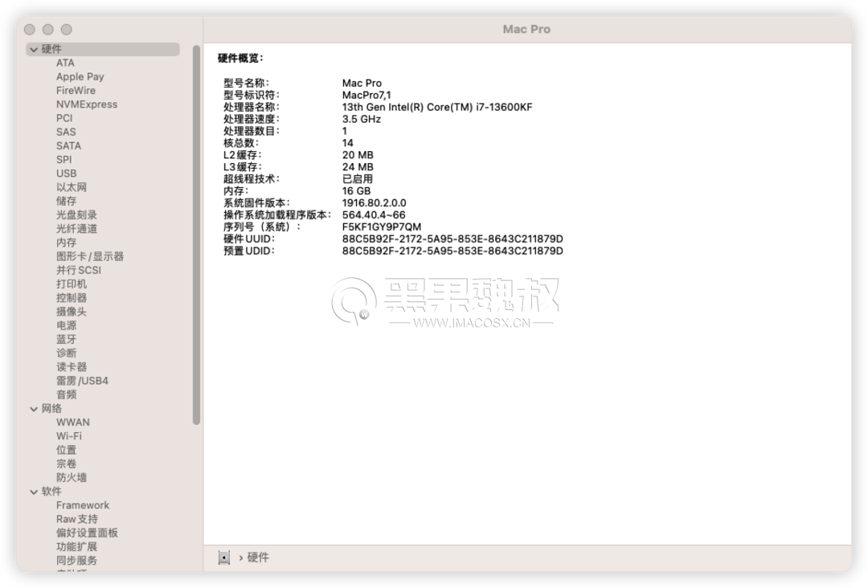Select 蓝牙 in the sidebar
The image size is (868, 588).
[67, 340]
